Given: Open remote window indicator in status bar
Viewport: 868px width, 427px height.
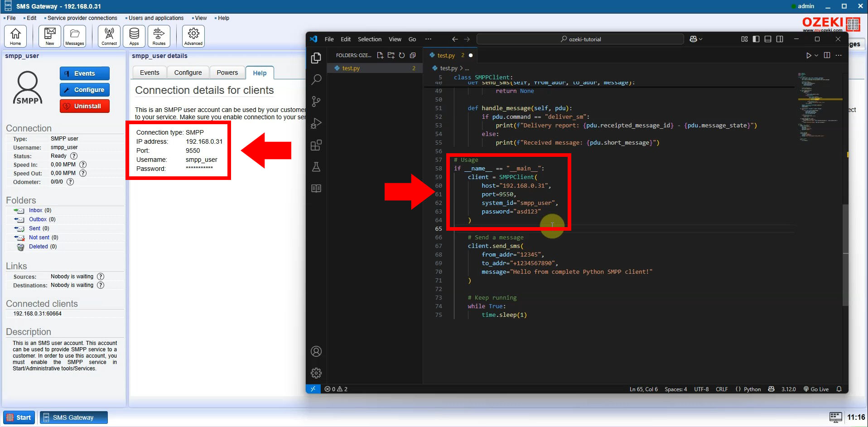Looking at the screenshot, I should [x=313, y=389].
